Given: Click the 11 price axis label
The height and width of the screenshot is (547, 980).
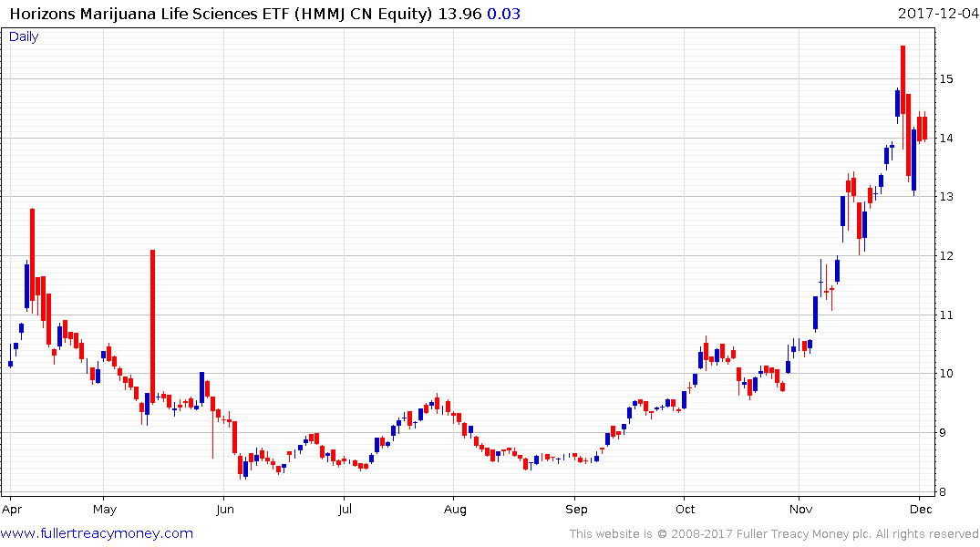Looking at the screenshot, I should pyautogui.click(x=946, y=315).
